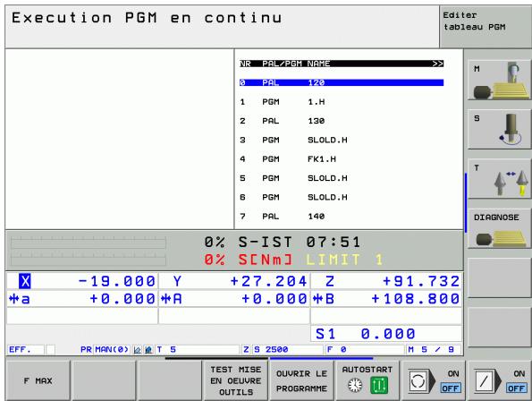Click the second status icon before T 5
Image resolution: width=532 pixels, height=401 pixels.
(x=148, y=350)
